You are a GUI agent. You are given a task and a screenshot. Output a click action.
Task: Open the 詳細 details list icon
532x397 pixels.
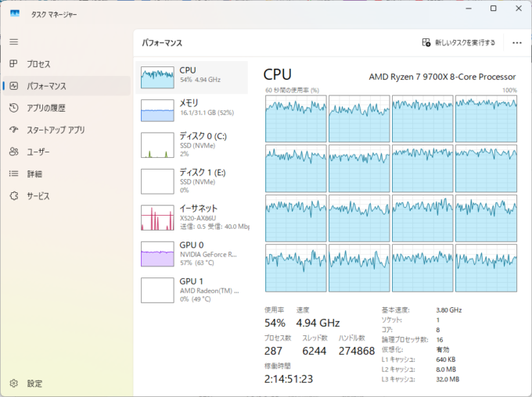coord(13,173)
